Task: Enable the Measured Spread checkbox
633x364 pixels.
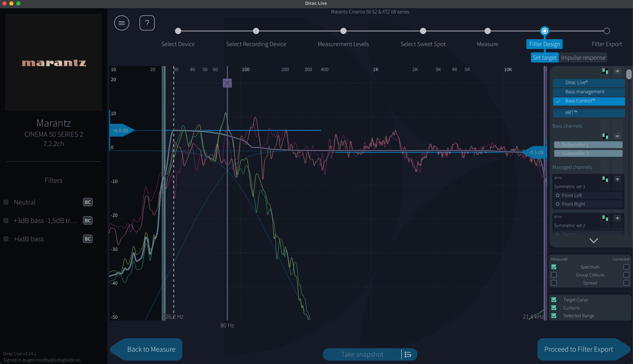Action: [x=554, y=283]
